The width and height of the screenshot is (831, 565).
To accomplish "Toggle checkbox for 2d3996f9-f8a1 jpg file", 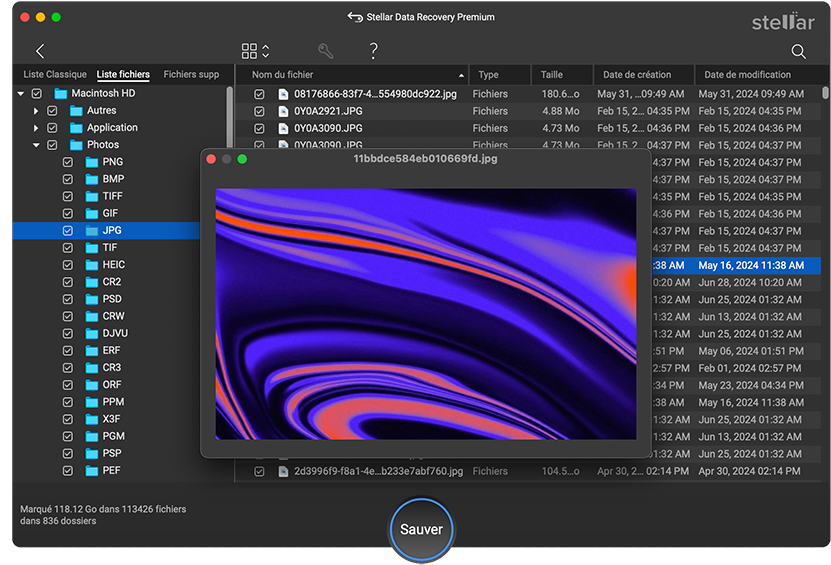I will coord(259,471).
